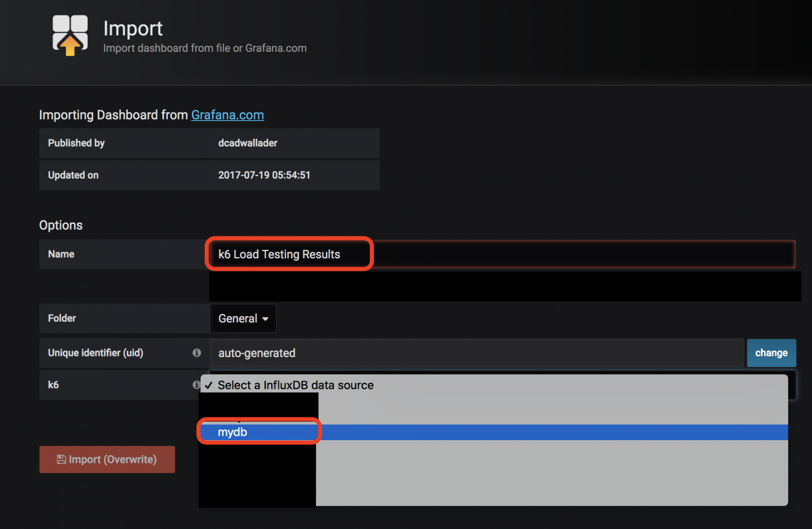Viewport: 812px width, 529px height.
Task: Choose 'Select a InfluxDB data source' option
Action: (x=494, y=385)
